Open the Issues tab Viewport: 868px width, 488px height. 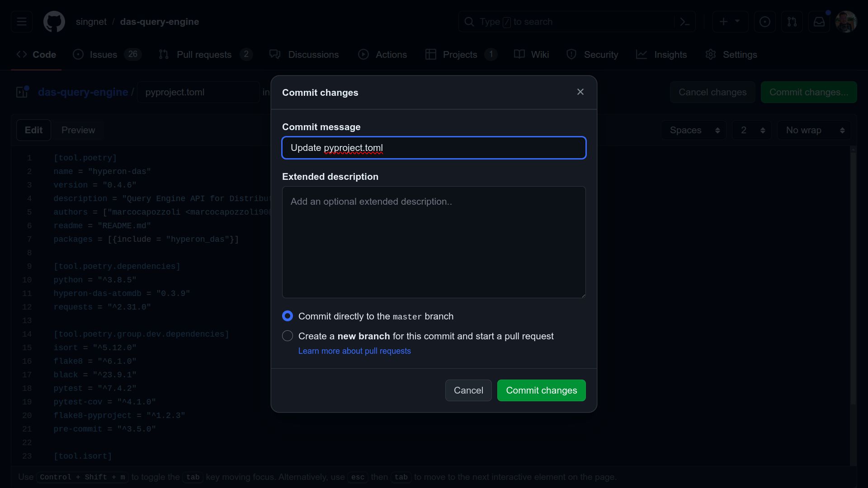107,55
